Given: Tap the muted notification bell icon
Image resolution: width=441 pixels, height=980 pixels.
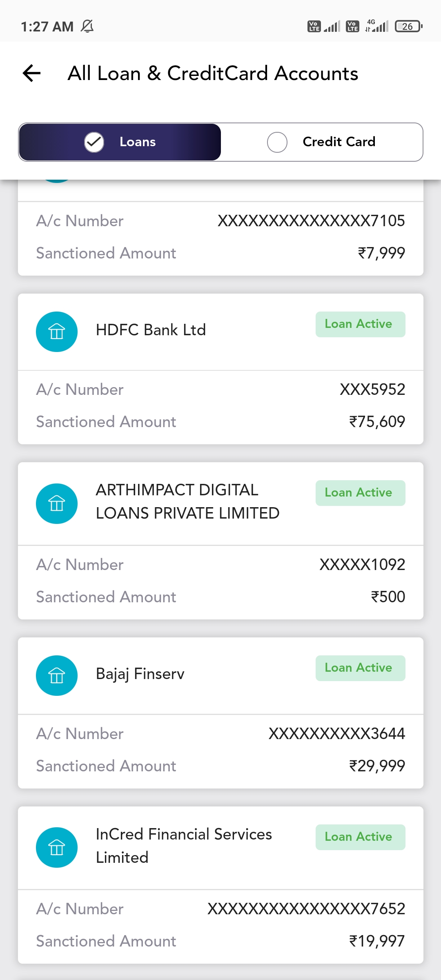Looking at the screenshot, I should 87,27.
